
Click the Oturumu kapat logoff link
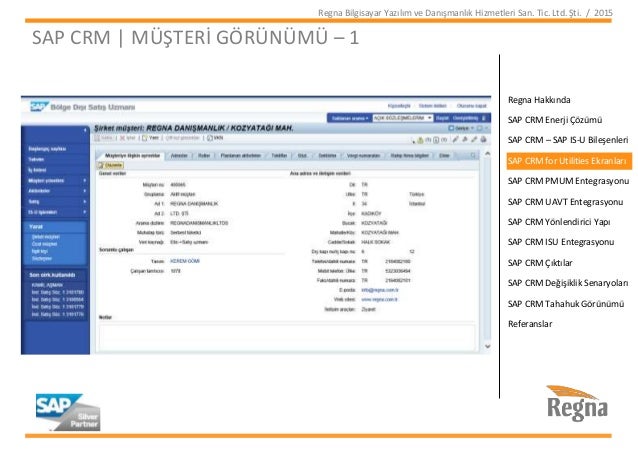(x=471, y=106)
